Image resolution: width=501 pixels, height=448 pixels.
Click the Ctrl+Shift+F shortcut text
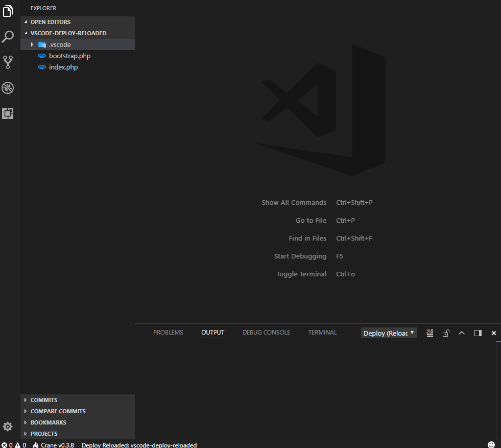pos(354,238)
